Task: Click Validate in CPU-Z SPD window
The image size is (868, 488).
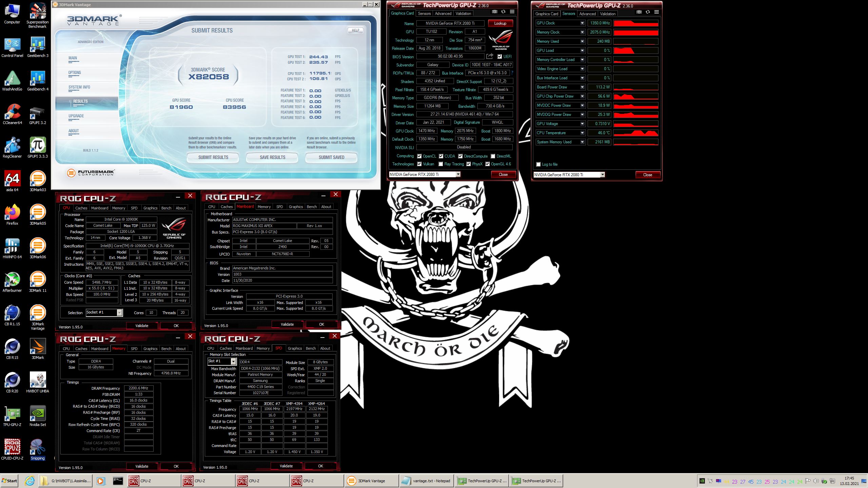Action: (x=286, y=466)
